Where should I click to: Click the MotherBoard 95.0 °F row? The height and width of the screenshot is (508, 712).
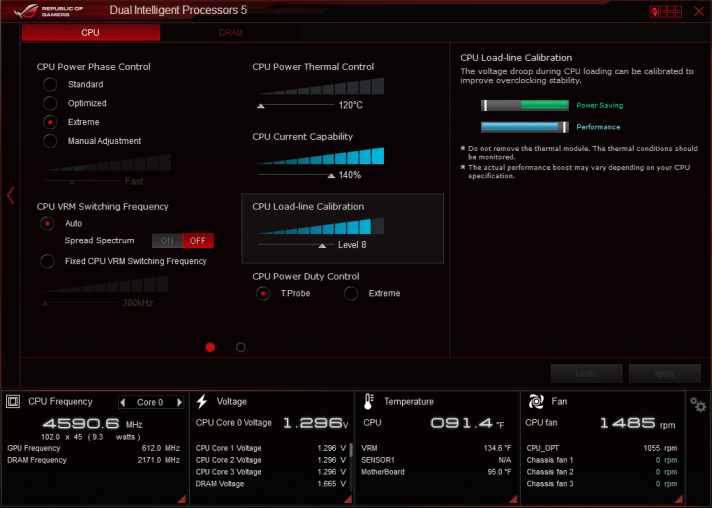436,472
